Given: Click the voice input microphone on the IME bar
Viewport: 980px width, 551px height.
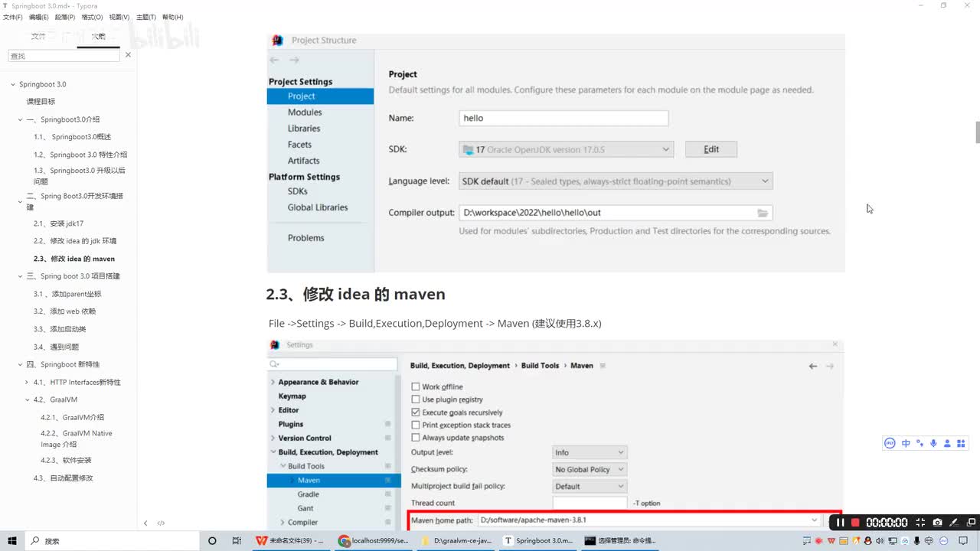Looking at the screenshot, I should [x=933, y=443].
